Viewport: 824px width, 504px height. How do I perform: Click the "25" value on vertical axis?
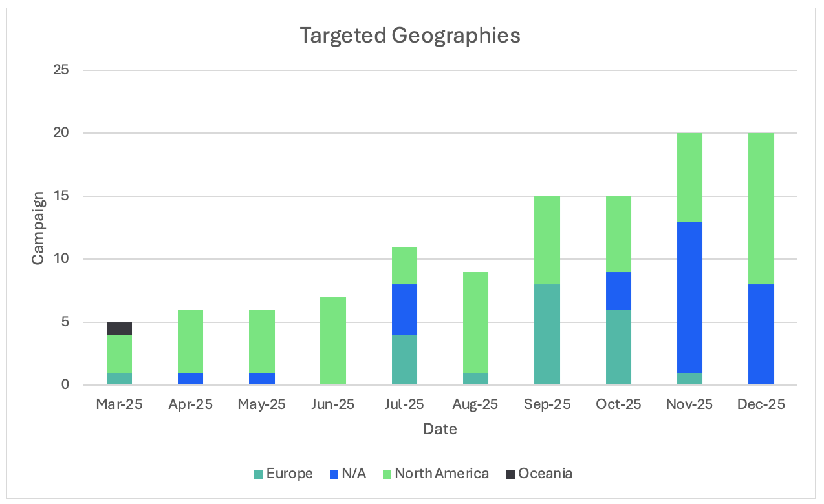(61, 70)
